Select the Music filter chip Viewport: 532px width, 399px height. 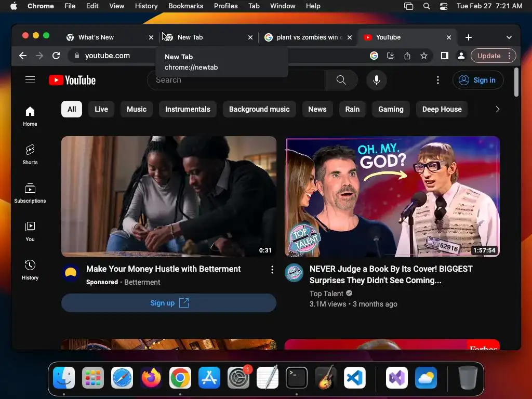coord(137,109)
